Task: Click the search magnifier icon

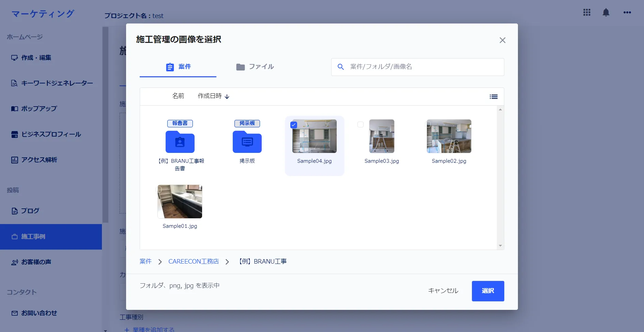Action: point(340,67)
